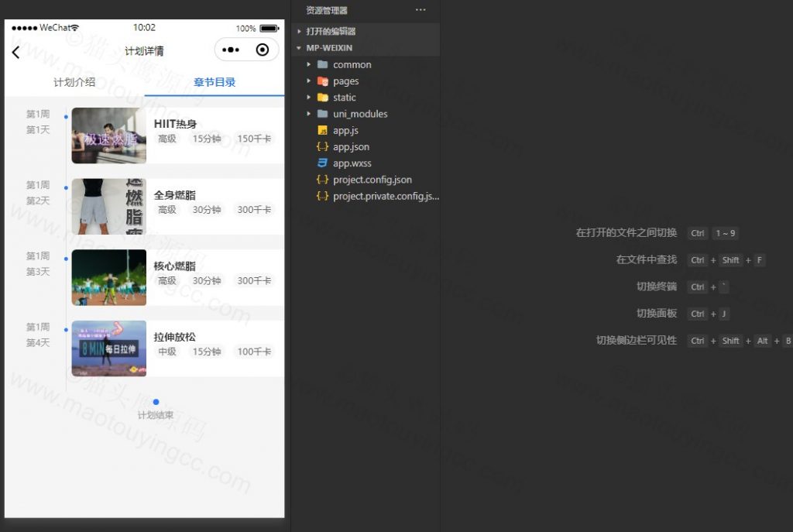
Task: Expand the 打开的编辑器 section
Action: 299,31
